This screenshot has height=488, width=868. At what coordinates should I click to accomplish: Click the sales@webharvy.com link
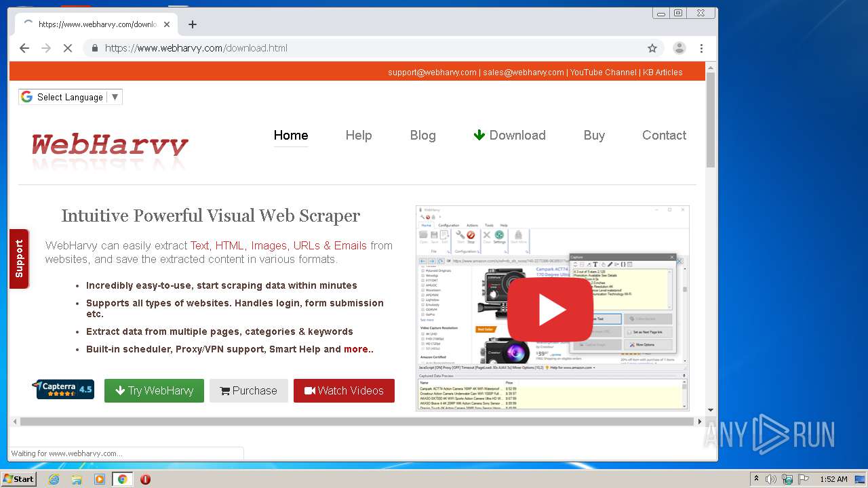point(524,73)
